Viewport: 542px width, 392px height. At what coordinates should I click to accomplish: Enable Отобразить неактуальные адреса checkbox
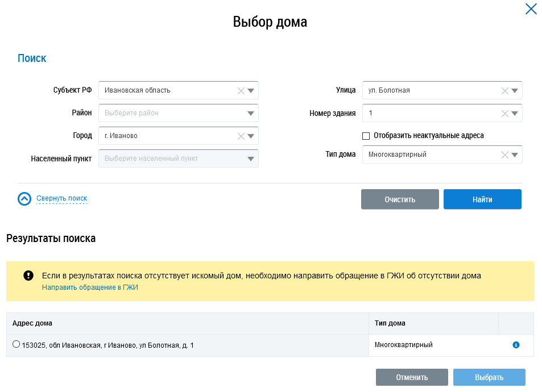[x=366, y=136]
